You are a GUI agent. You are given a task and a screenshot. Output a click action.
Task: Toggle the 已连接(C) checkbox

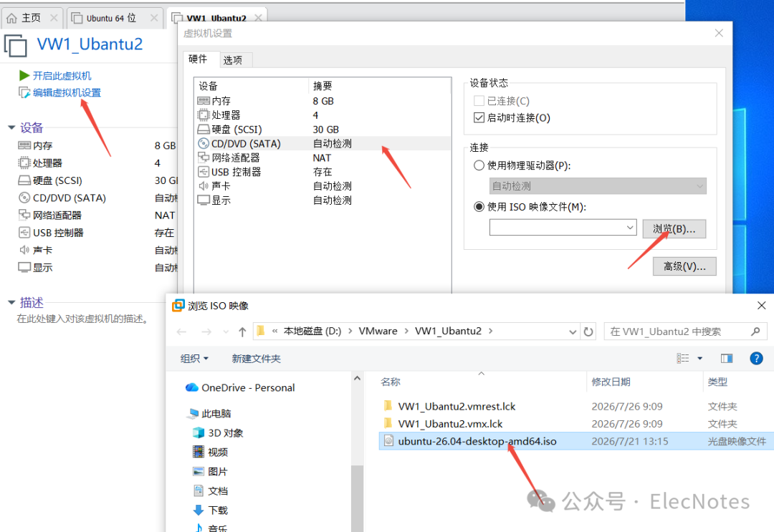click(x=478, y=101)
